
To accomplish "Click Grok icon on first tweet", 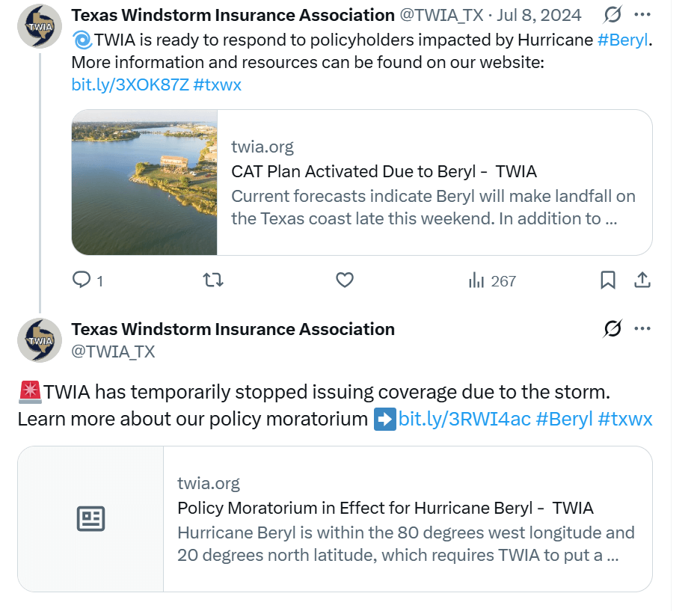I will pyautogui.click(x=612, y=15).
